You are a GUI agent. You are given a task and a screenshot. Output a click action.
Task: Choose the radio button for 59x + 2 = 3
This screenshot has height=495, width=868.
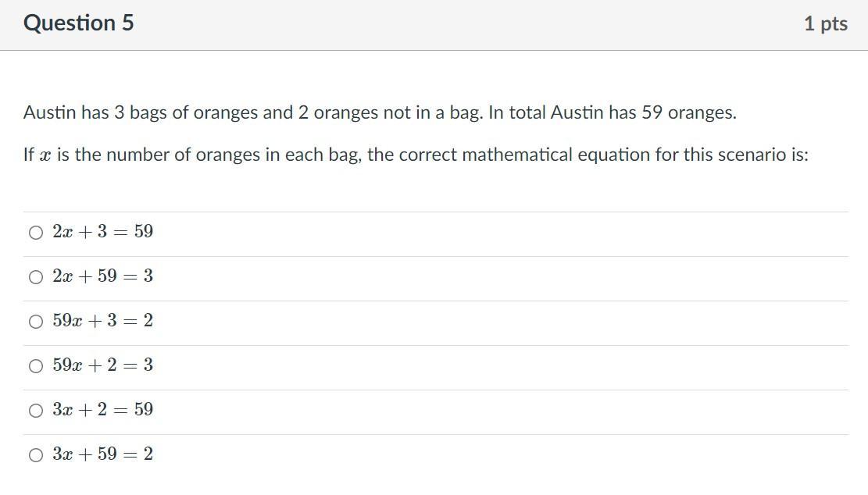coord(35,366)
